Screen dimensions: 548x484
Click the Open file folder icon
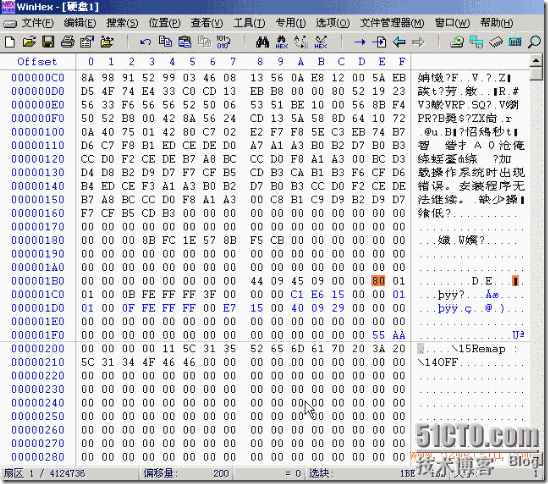pos(29,42)
